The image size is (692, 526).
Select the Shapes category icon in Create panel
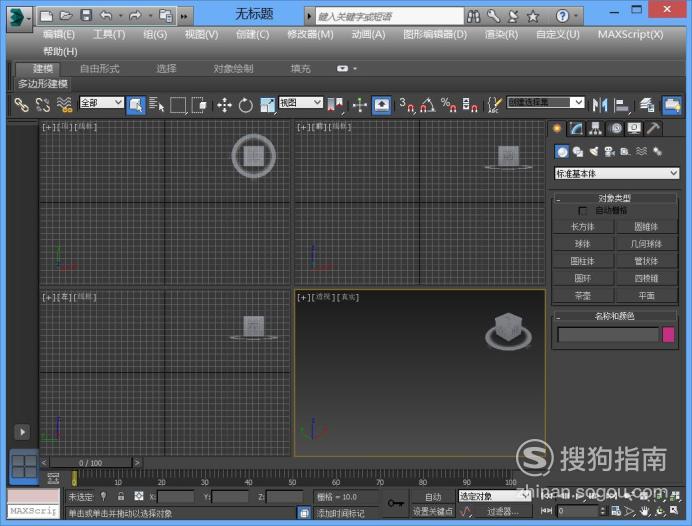coord(578,152)
